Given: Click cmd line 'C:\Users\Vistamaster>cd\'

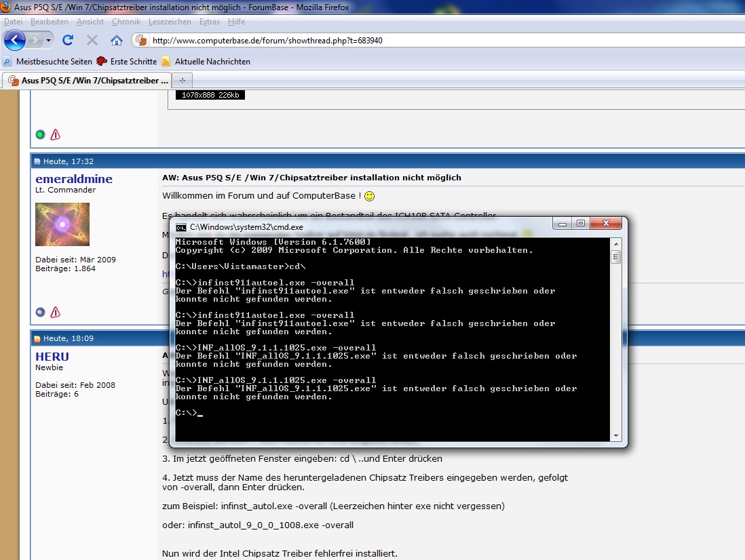Looking at the screenshot, I should [x=240, y=266].
